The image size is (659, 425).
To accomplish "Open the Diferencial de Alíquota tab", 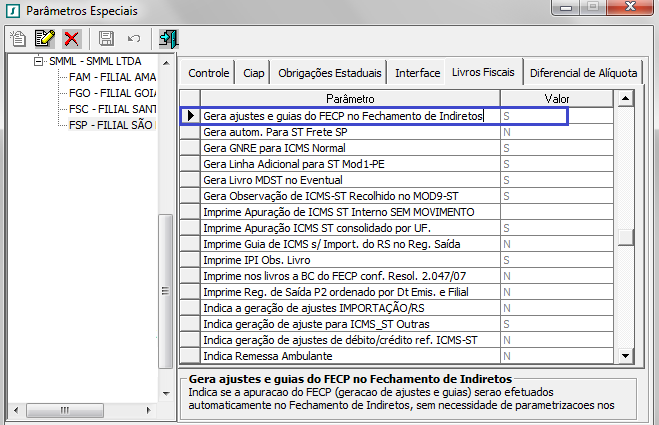I will [x=583, y=73].
